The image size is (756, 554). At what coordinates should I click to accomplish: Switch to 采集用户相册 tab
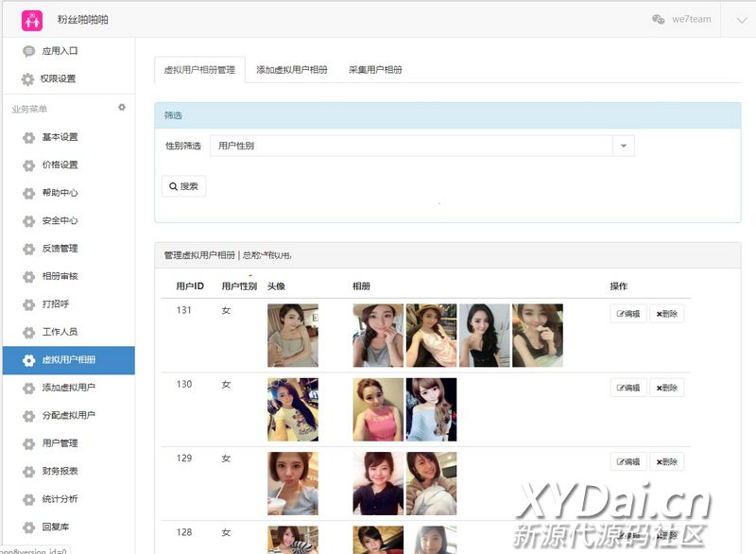(x=375, y=70)
